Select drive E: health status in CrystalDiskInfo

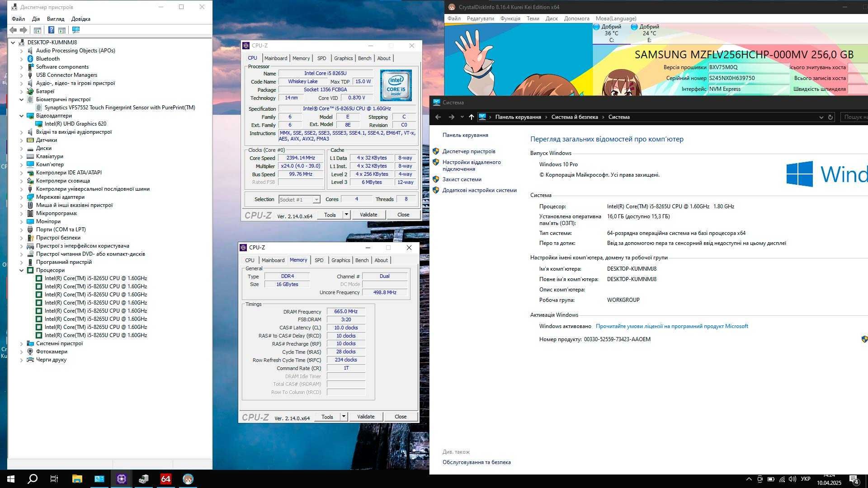point(649,33)
